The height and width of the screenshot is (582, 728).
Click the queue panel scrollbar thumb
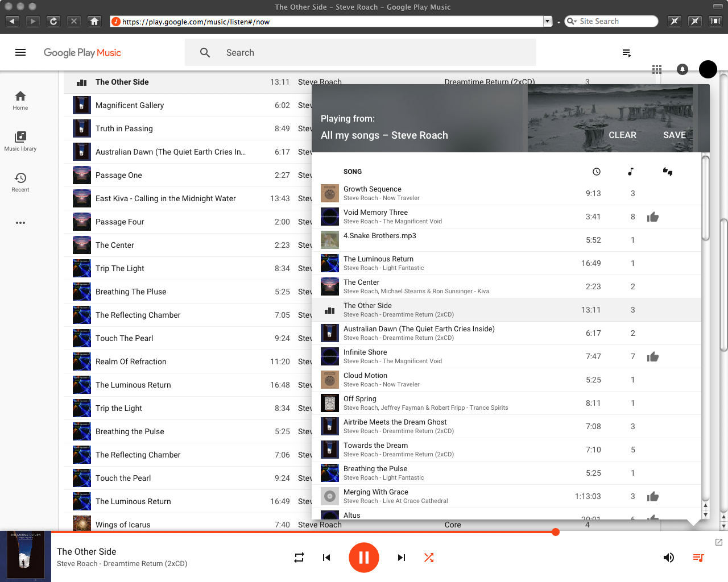pyautogui.click(x=705, y=198)
